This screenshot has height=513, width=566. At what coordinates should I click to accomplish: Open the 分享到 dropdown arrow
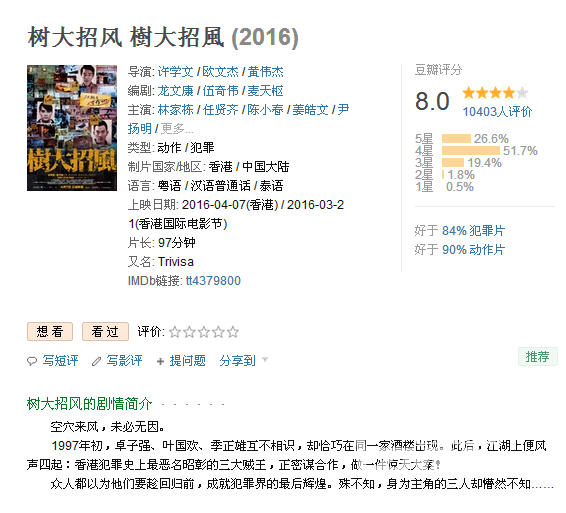pos(265,360)
